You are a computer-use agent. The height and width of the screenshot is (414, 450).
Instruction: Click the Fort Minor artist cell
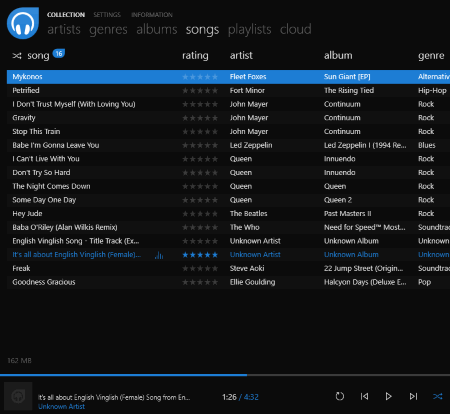(x=247, y=90)
